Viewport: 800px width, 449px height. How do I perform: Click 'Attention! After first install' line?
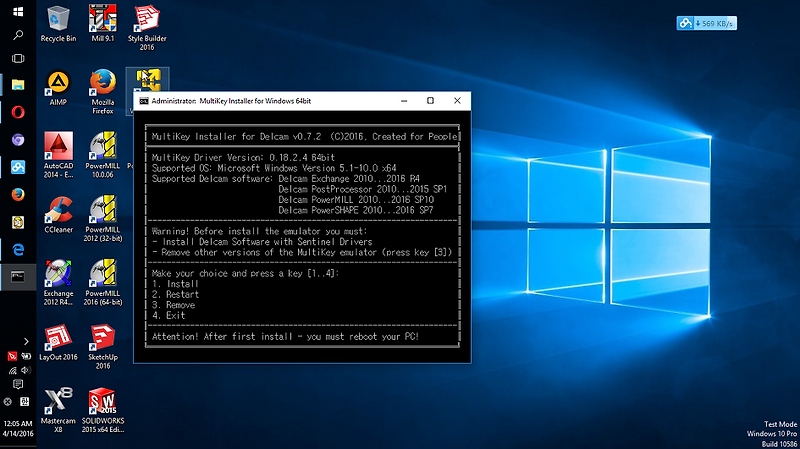[285, 337]
